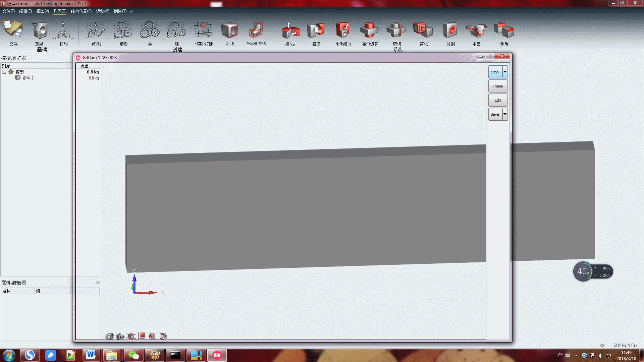Image resolution: width=644 pixels, height=362 pixels.
Task: Choose the Rectangle (矩形) sketch tool
Action: click(123, 31)
